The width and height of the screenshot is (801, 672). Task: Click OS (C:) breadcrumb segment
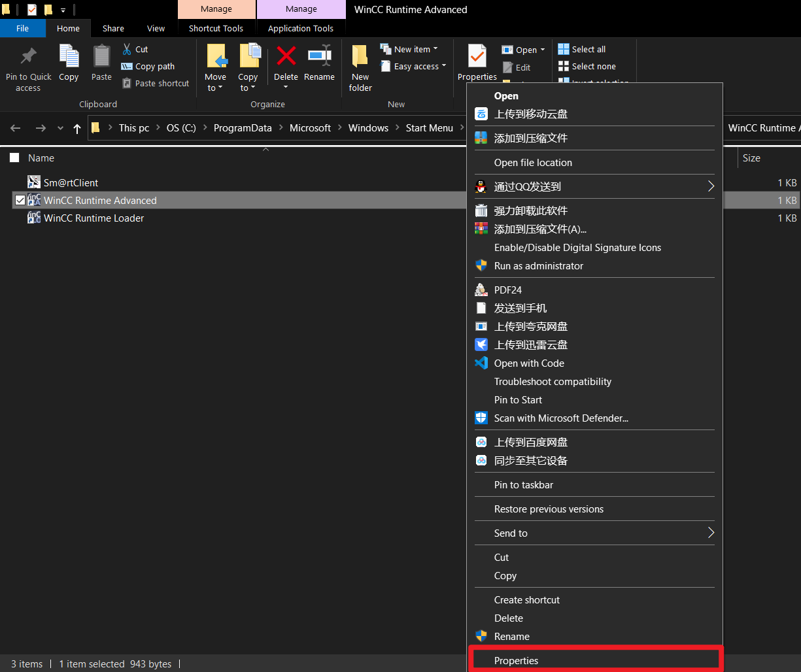click(x=181, y=127)
